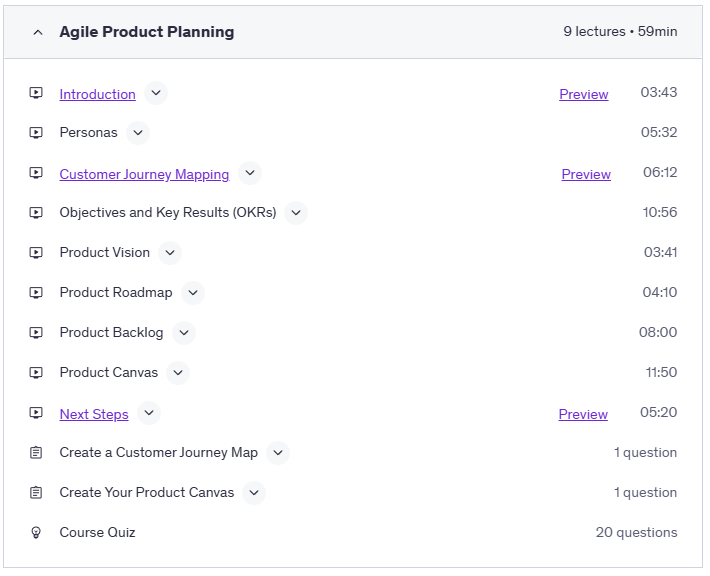710x576 pixels.
Task: Open the Next Steps lecture link
Action: (94, 415)
